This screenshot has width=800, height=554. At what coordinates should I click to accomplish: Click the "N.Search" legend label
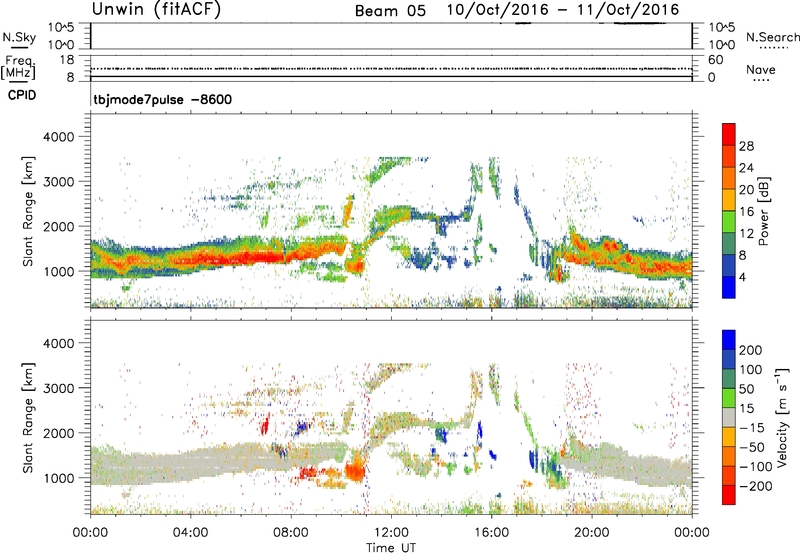[772, 37]
